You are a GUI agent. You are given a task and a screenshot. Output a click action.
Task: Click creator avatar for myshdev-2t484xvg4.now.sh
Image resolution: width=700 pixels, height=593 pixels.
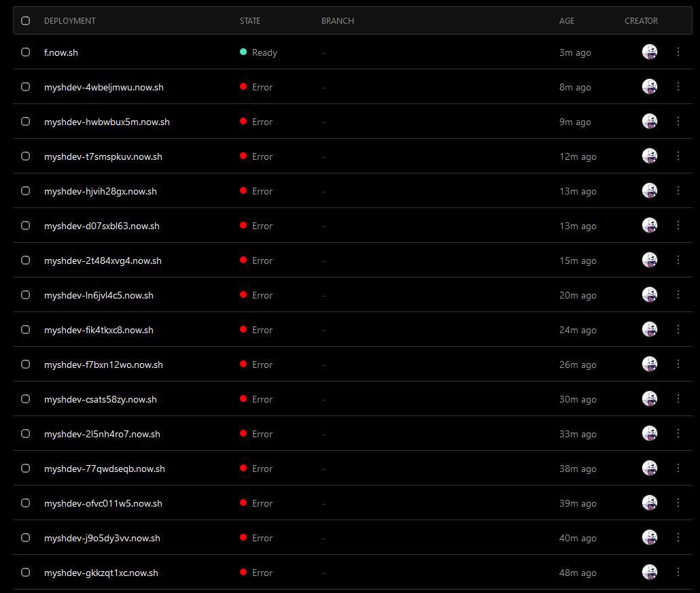click(650, 260)
